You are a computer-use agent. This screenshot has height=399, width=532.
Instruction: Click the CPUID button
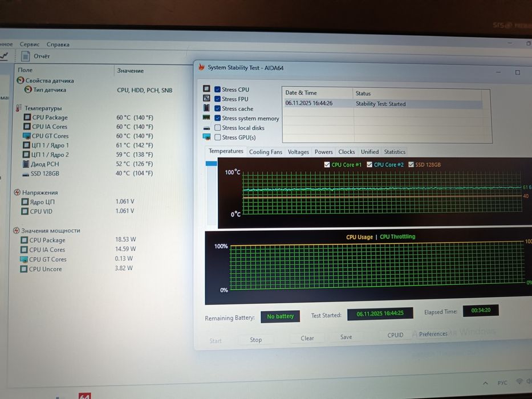tap(395, 335)
